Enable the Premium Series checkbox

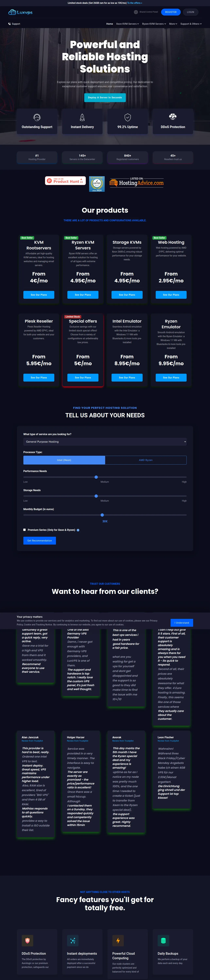point(24,530)
